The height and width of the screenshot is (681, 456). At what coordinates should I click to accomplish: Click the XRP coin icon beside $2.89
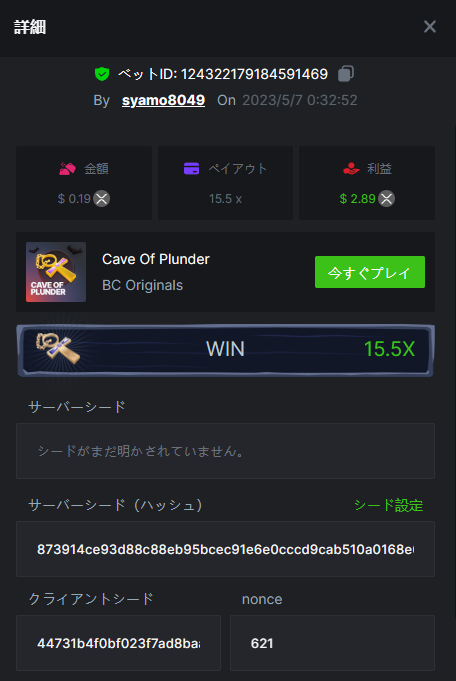click(x=387, y=198)
